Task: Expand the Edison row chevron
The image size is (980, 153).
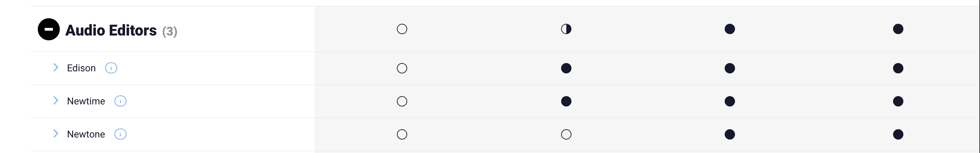Action: [56, 68]
